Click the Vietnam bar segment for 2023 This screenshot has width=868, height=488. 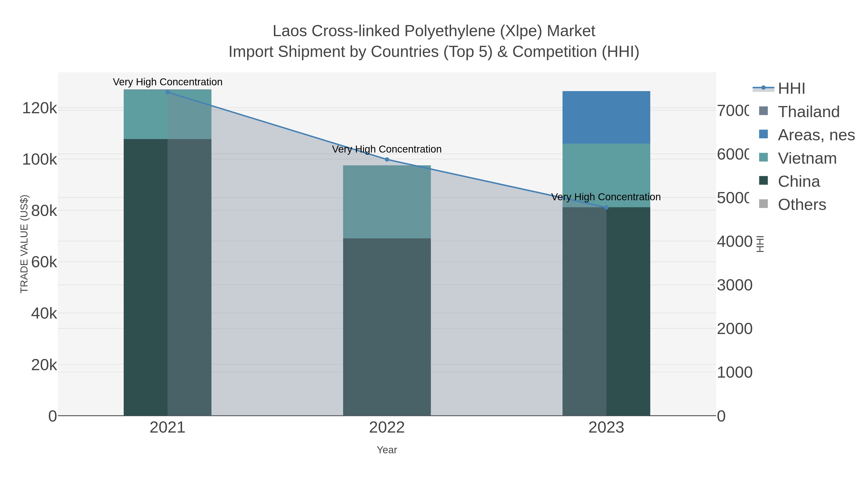[606, 175]
